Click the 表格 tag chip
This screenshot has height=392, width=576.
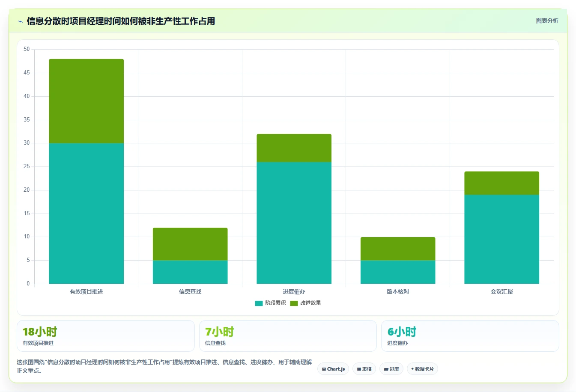pos(364,369)
